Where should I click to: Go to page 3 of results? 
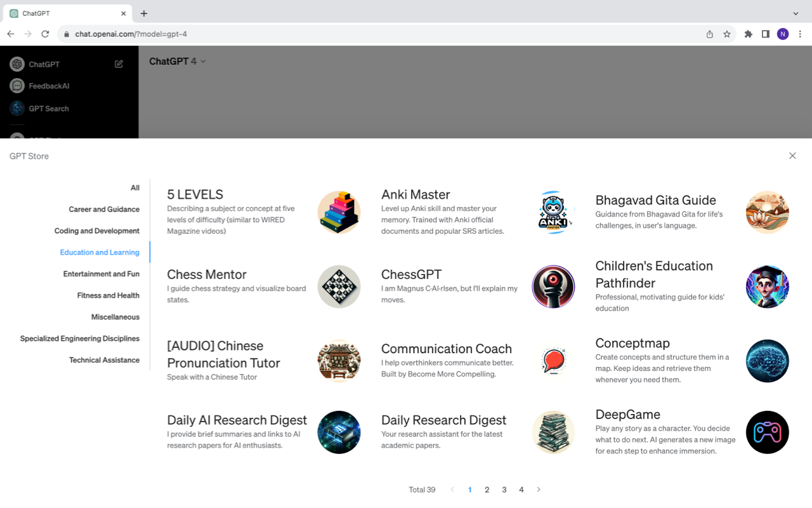point(504,490)
